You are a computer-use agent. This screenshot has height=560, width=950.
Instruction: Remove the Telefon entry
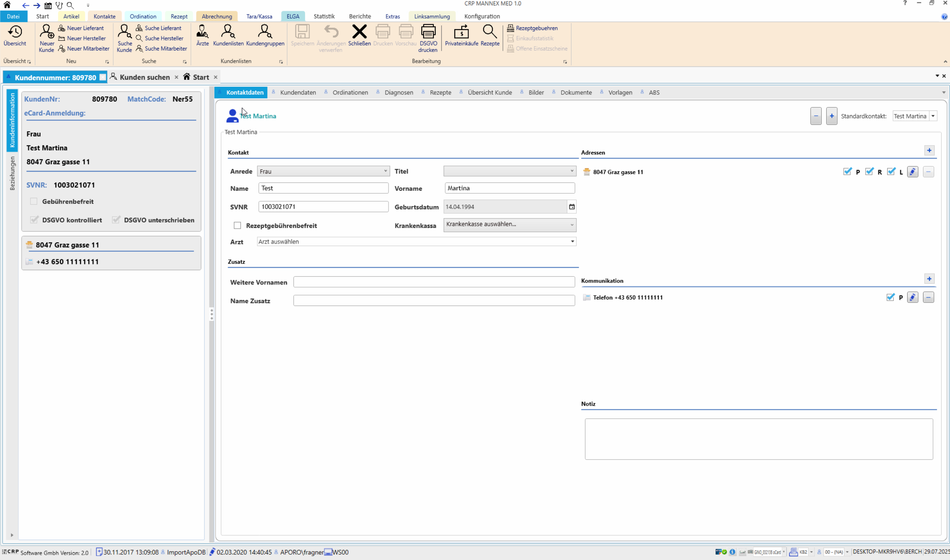pyautogui.click(x=928, y=297)
